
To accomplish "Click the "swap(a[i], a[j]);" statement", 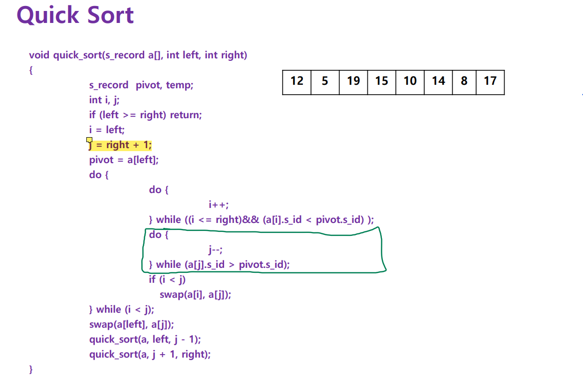I will point(195,295).
